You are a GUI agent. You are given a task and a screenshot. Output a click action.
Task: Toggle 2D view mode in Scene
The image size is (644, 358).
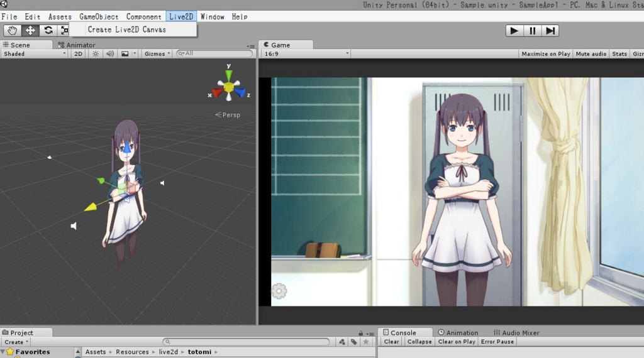[78, 54]
